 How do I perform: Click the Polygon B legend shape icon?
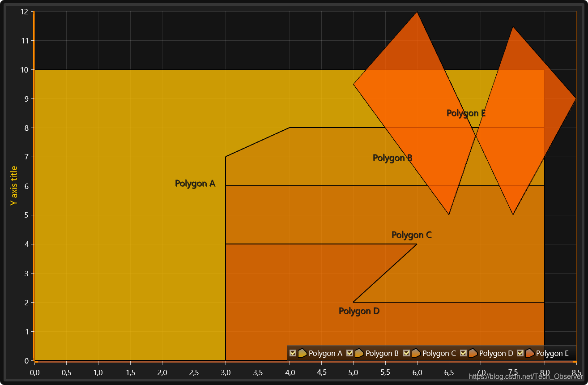tap(359, 353)
